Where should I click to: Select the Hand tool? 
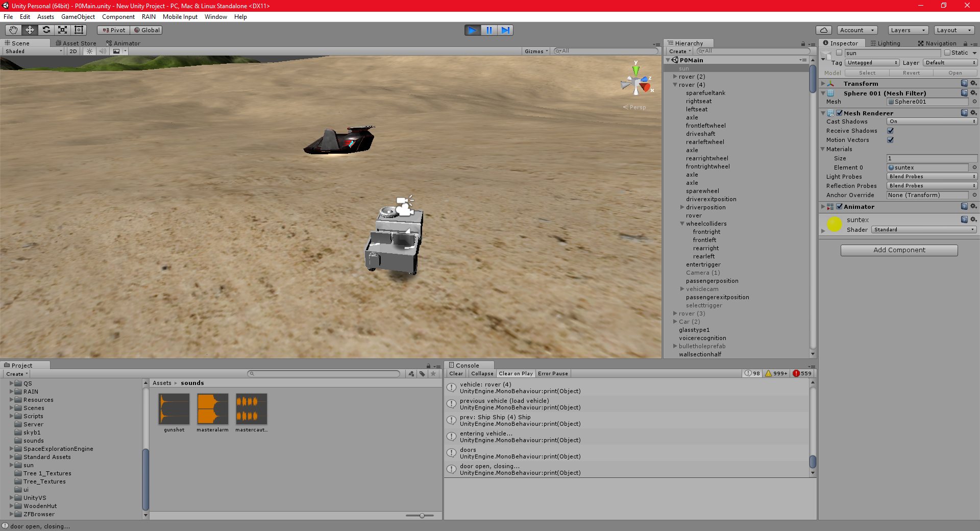coord(13,30)
